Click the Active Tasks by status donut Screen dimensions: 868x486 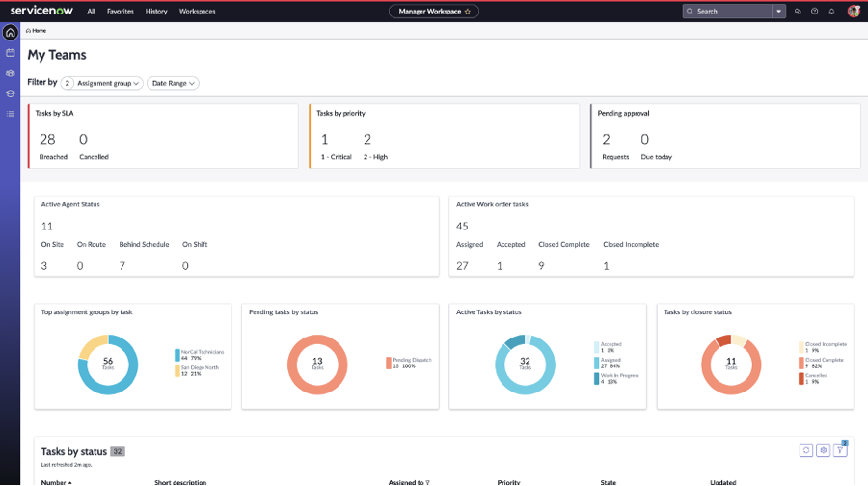[525, 364]
